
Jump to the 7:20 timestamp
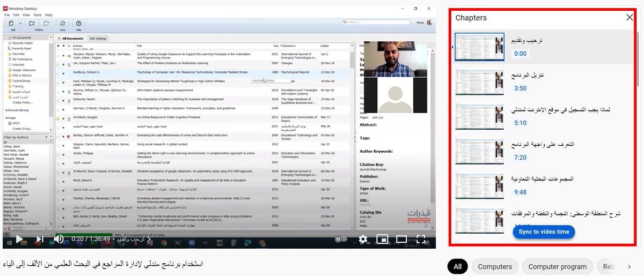[520, 158]
